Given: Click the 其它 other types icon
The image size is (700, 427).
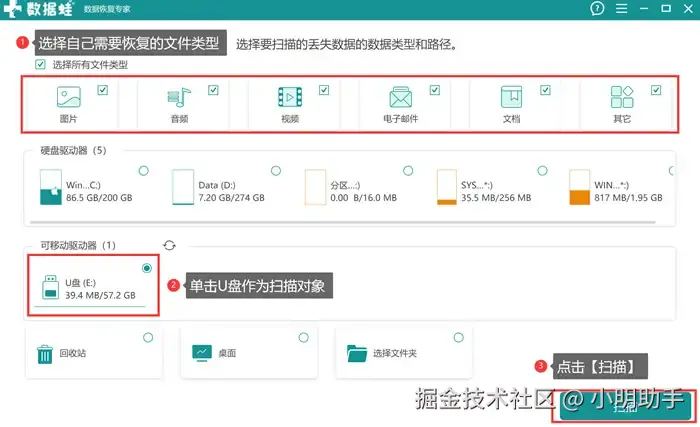Looking at the screenshot, I should 622,97.
